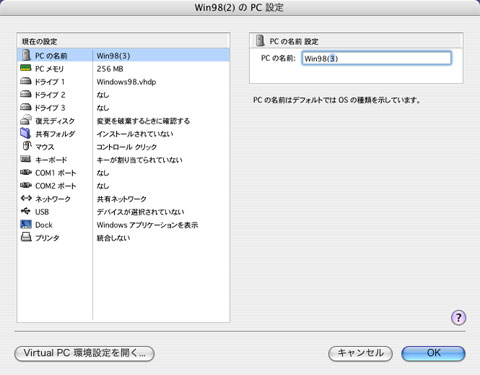This screenshot has height=375, width=480.
Task: Click the デバイスが選択されていない value
Action: (x=140, y=212)
